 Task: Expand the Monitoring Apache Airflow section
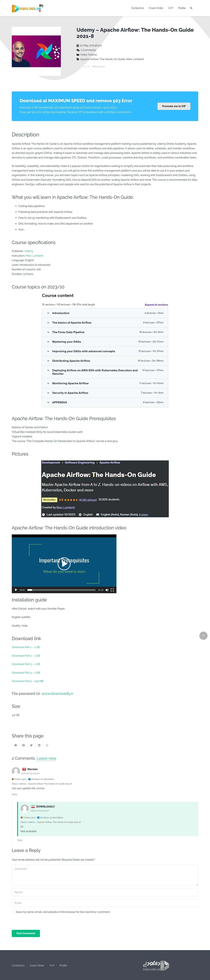coord(105,384)
